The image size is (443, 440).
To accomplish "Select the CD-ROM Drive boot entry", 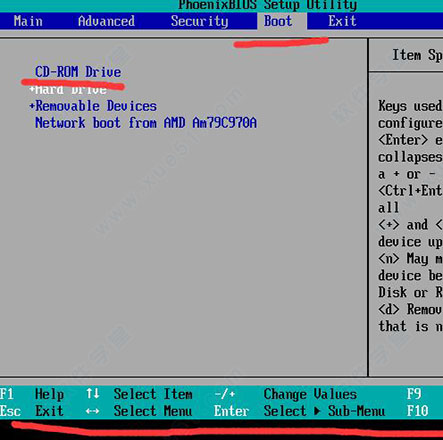I will click(78, 72).
